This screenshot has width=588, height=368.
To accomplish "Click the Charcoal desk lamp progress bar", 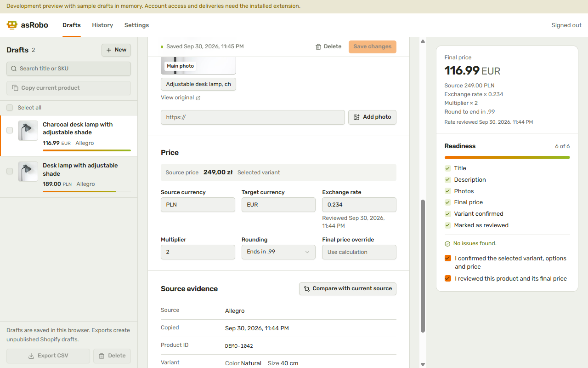I will click(87, 150).
